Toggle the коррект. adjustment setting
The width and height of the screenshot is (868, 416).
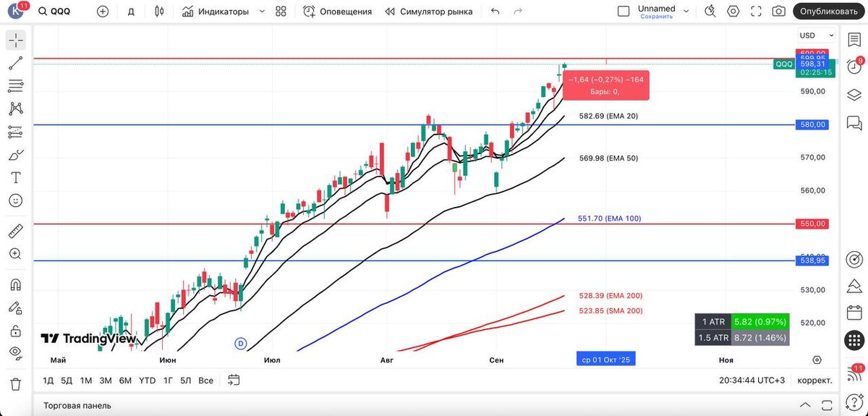tap(814, 380)
